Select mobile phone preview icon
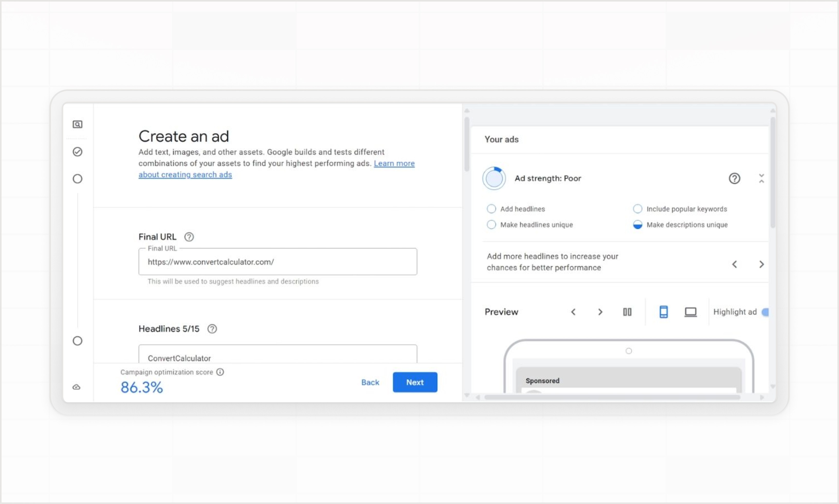The width and height of the screenshot is (839, 504). [x=663, y=312]
